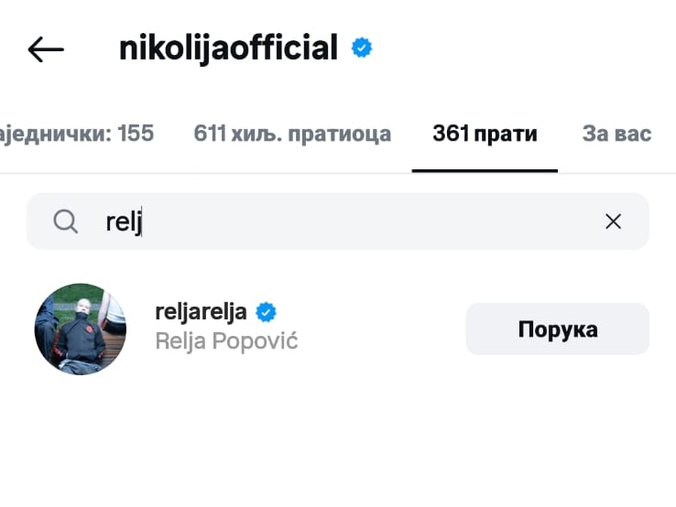Open the 611 хиљ. пратиоца tab

coord(292,134)
